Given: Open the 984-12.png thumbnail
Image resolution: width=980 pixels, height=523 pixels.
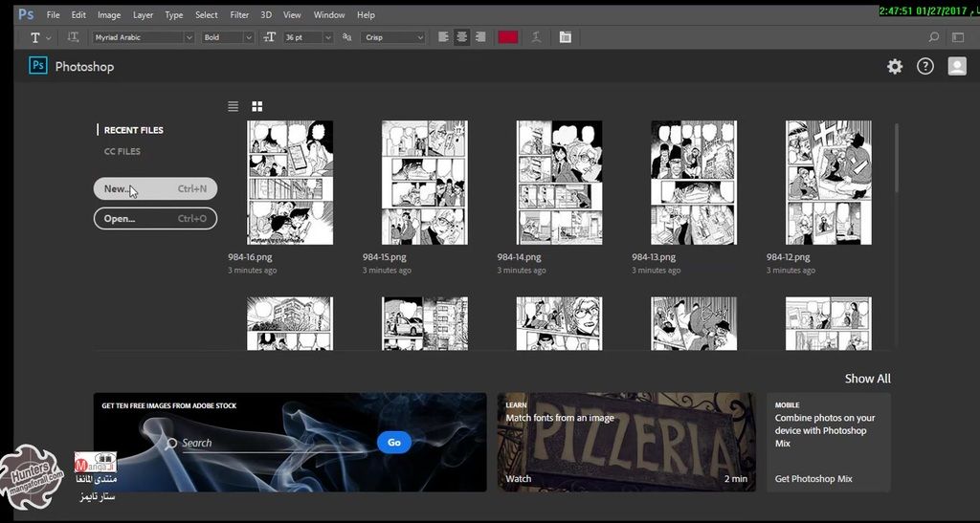Looking at the screenshot, I should pyautogui.click(x=829, y=183).
